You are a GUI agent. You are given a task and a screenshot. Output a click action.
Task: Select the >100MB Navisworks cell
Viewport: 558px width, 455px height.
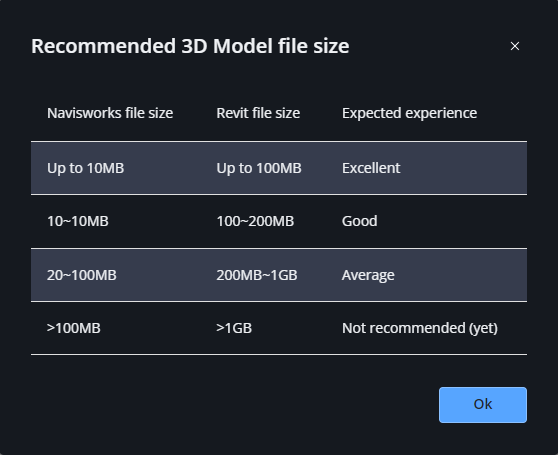click(x=73, y=328)
